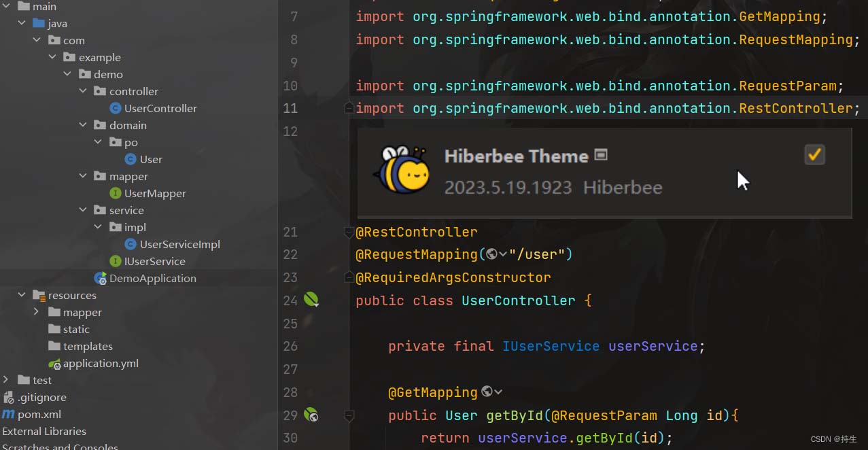This screenshot has width=868, height=450.
Task: Click the @RequiredArgsConstructor annotation
Action: click(453, 277)
